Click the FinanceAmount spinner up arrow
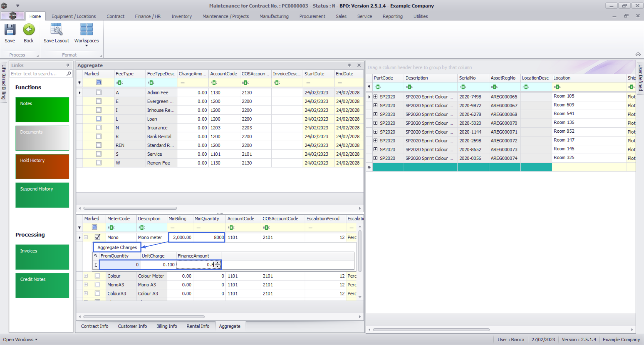 [x=218, y=263]
